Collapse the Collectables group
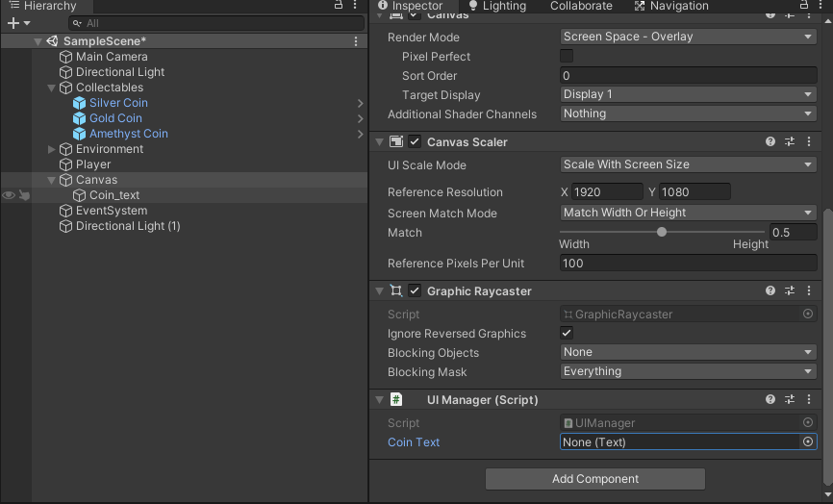The height and width of the screenshot is (504, 833). (x=51, y=88)
